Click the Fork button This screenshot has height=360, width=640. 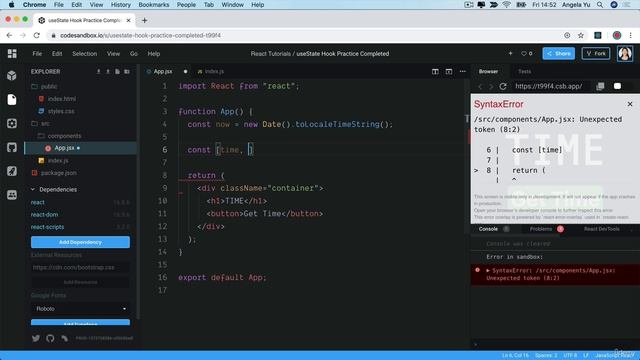click(596, 53)
